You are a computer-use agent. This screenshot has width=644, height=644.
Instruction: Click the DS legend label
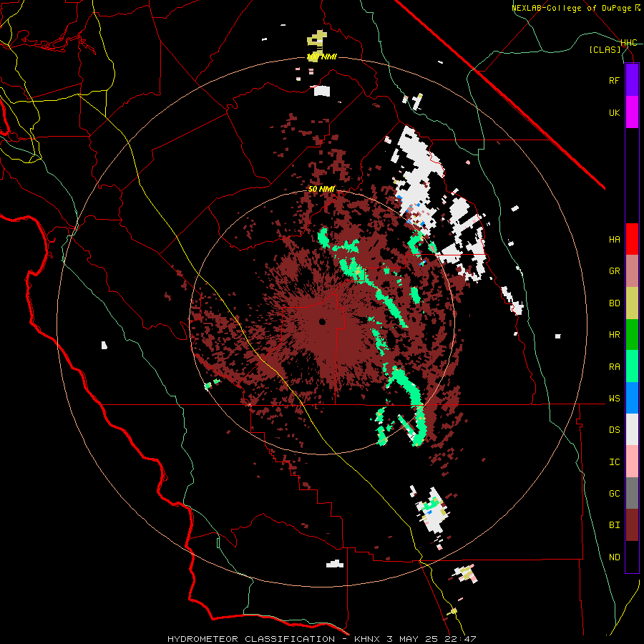(x=614, y=430)
